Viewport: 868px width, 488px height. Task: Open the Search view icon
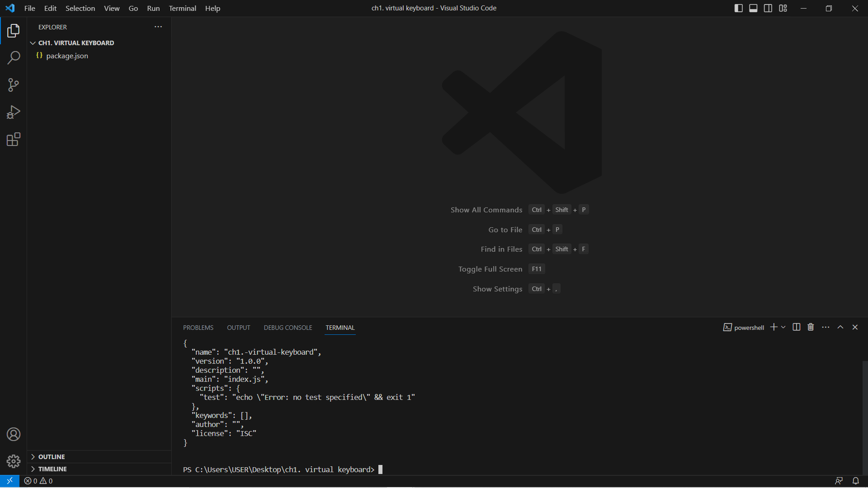pyautogui.click(x=14, y=58)
